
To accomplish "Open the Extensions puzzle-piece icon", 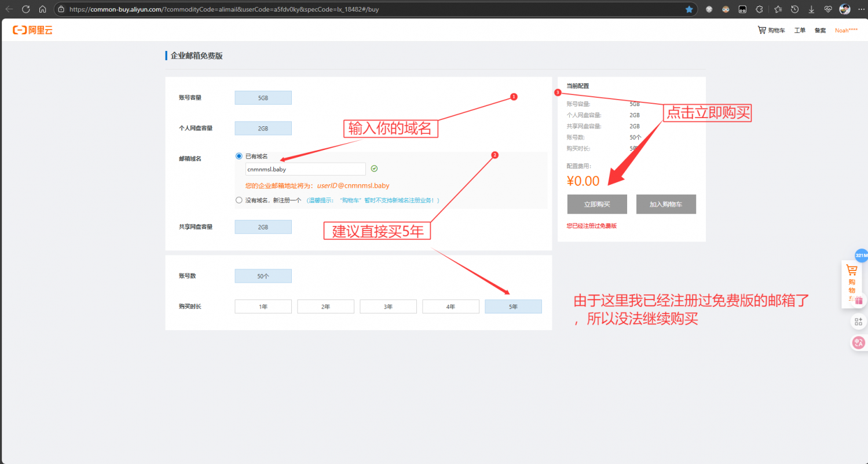I will click(x=760, y=9).
